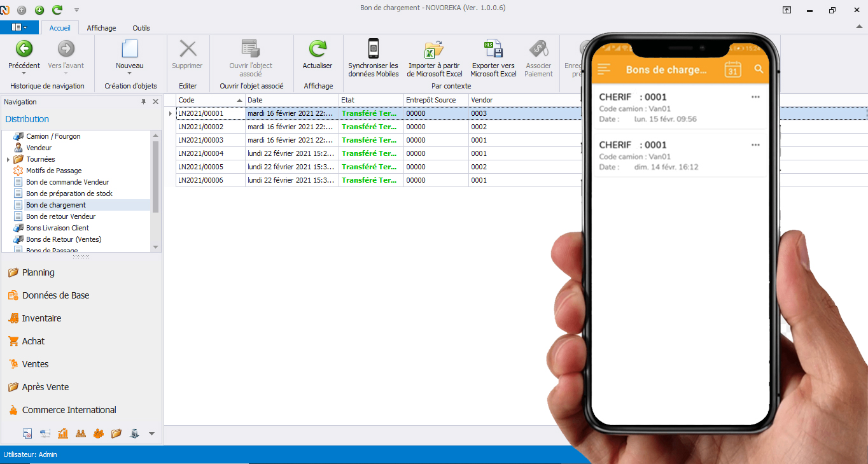868x464 pixels.
Task: Open Bon de commande Vendeur
Action: (x=67, y=182)
